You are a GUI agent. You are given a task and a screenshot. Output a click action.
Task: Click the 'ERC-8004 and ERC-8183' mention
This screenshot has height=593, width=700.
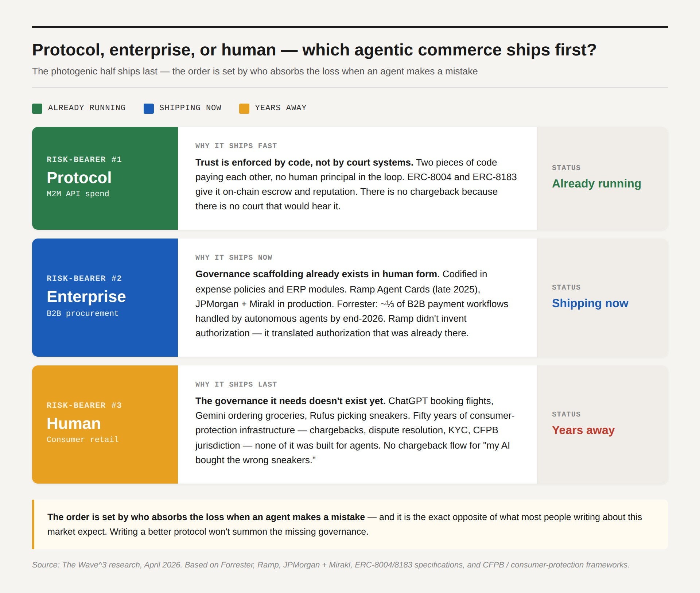point(462,177)
